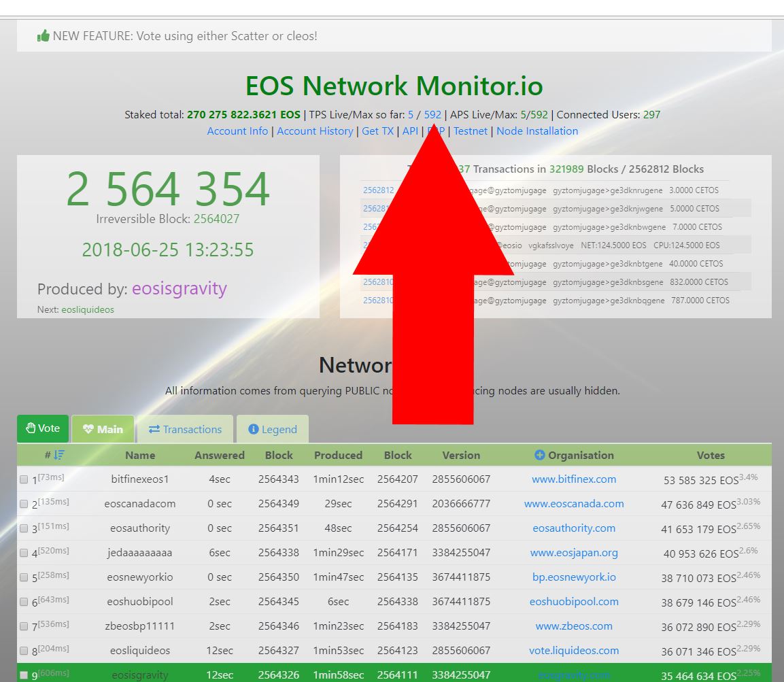Viewport: 784px width, 682px height.
Task: Check the box for eosisgravity row
Action: pyautogui.click(x=24, y=675)
